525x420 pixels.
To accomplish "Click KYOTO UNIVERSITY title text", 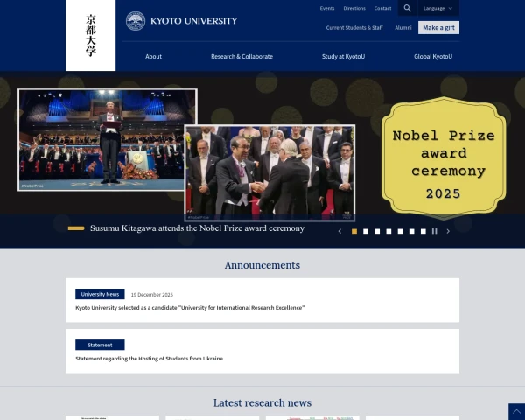I will pyautogui.click(x=194, y=21).
